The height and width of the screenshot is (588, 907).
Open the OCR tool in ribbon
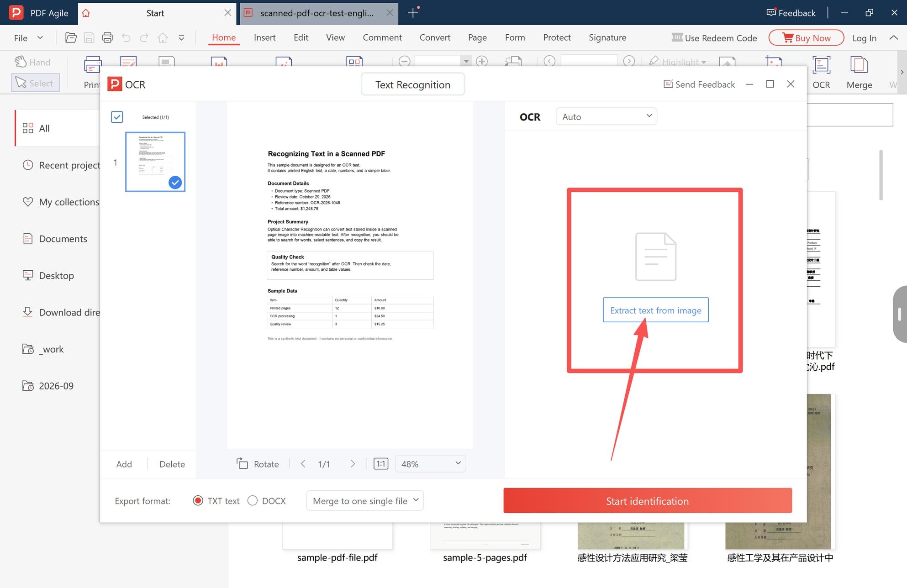(x=821, y=73)
